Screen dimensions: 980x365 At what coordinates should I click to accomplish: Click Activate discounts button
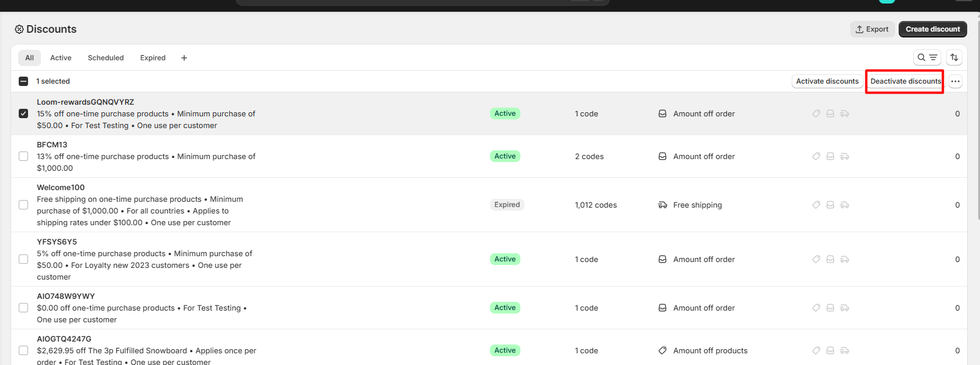click(827, 81)
